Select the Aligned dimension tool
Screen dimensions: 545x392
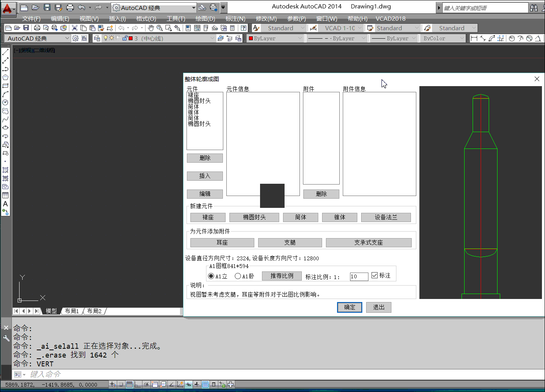[483, 38]
